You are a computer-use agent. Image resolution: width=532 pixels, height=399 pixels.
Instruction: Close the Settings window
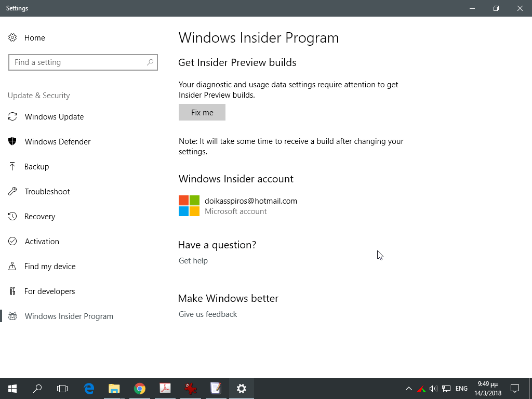520,8
